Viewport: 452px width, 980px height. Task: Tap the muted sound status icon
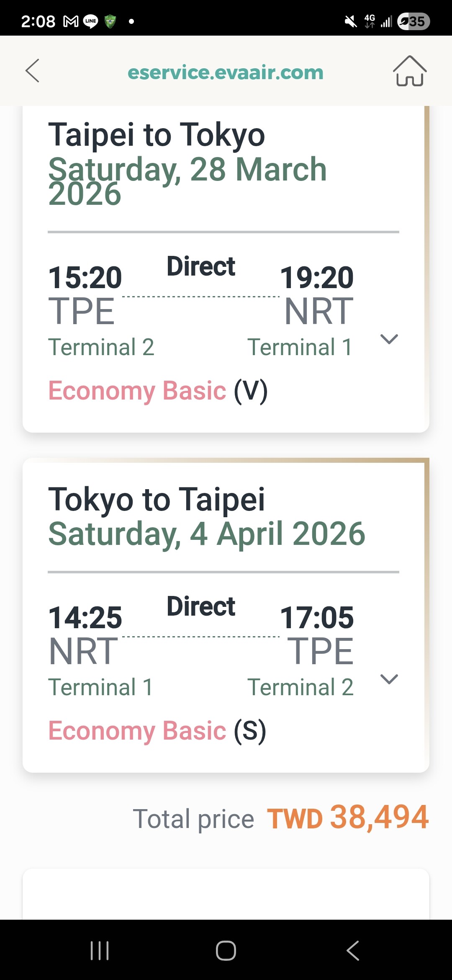351,21
